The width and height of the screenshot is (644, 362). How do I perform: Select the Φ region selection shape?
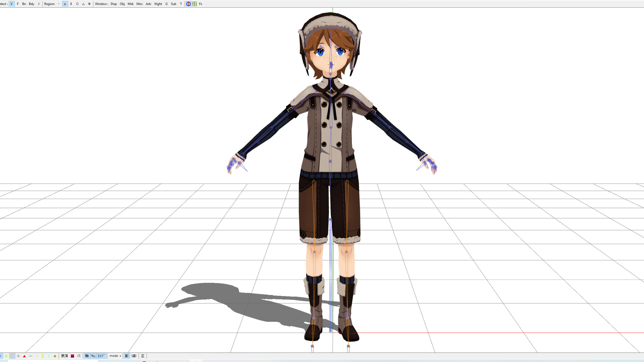(89, 4)
